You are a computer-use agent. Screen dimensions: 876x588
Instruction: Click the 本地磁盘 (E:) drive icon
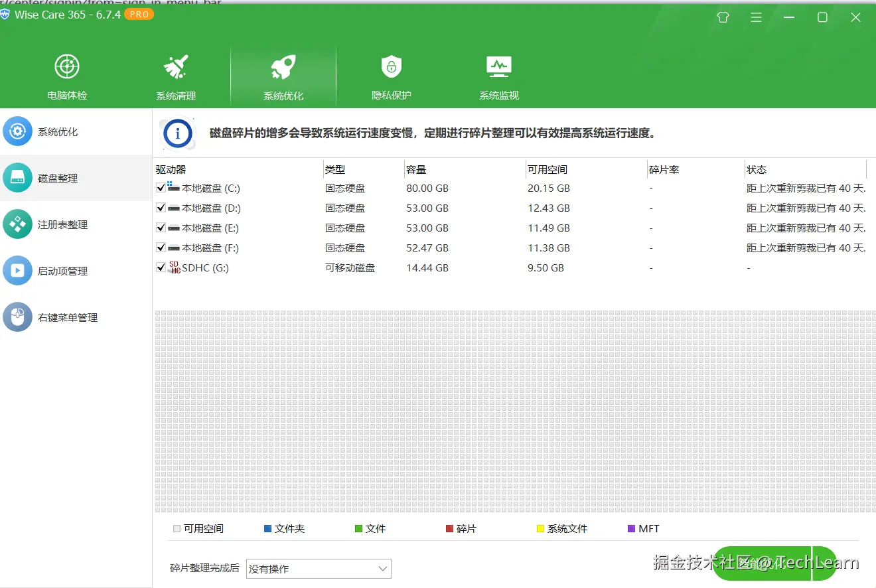tap(174, 228)
